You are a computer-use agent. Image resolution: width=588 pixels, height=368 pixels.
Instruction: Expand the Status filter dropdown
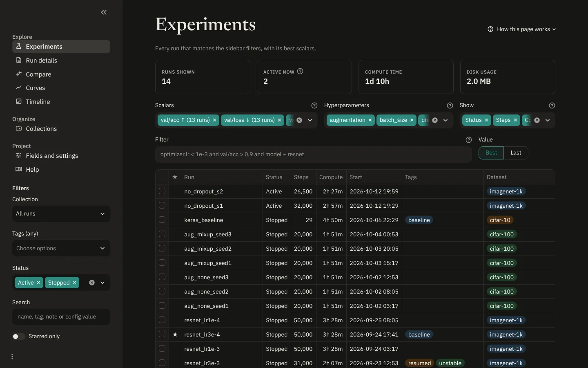[x=102, y=283]
